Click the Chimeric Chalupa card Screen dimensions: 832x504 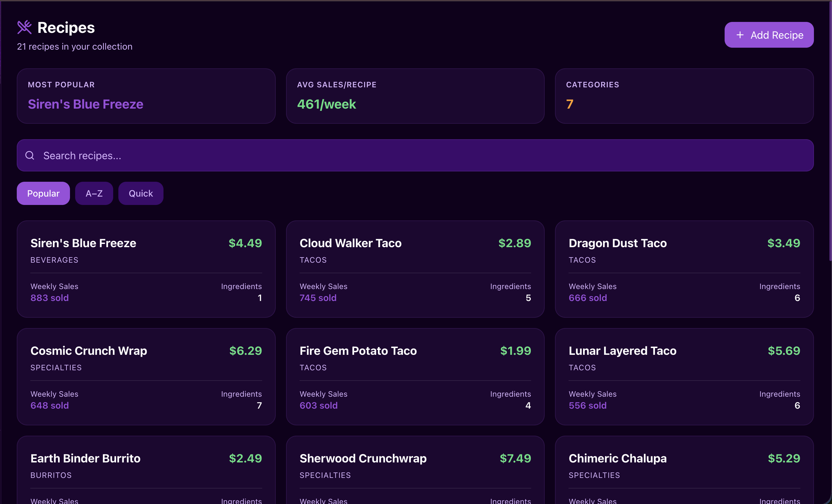pos(684,470)
